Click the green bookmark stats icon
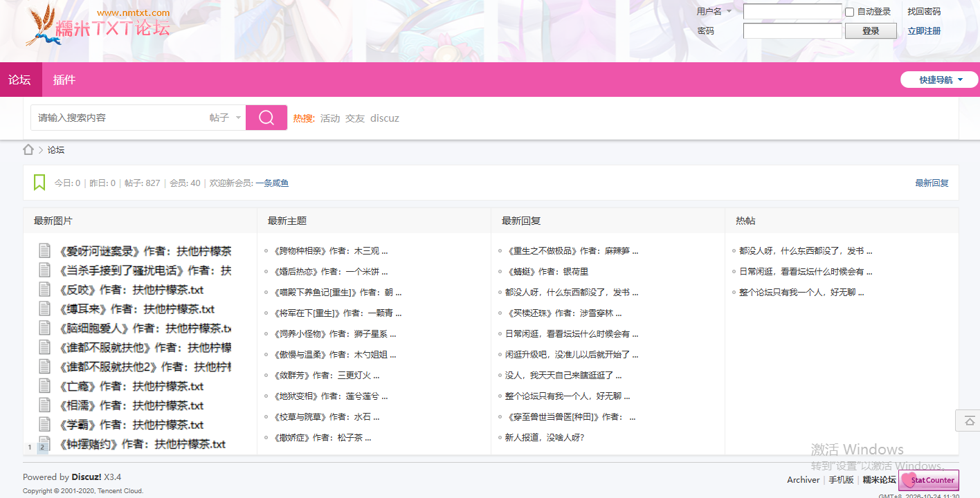This screenshot has height=498, width=980. tap(39, 183)
